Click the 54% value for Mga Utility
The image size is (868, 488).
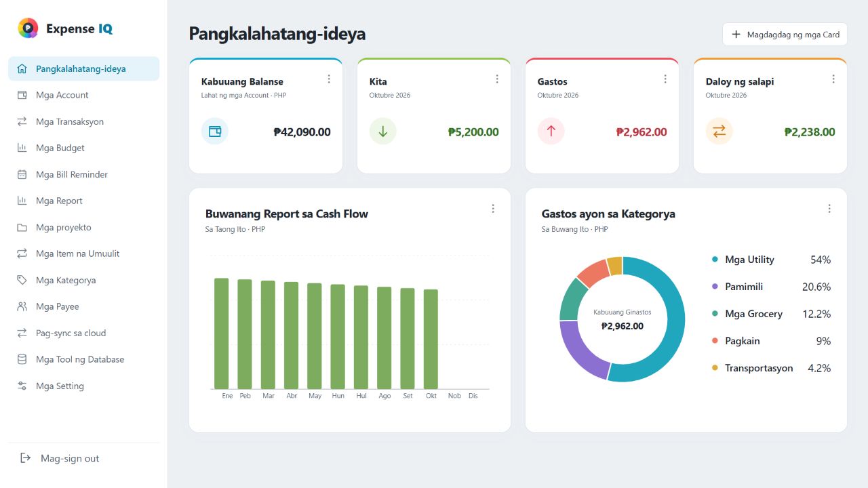point(821,260)
